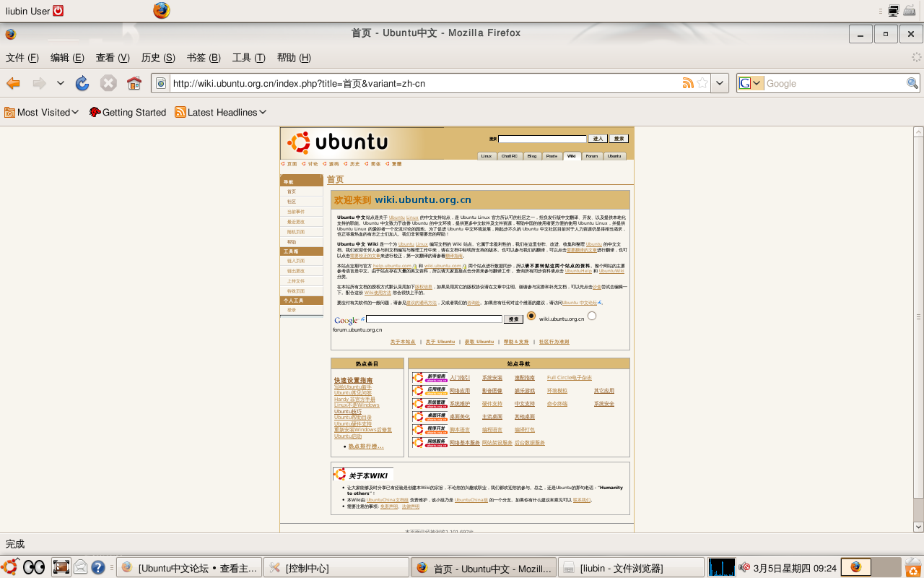Screen dimensions: 924x578
Task: Click the Forward arrow button
Action: (x=39, y=83)
